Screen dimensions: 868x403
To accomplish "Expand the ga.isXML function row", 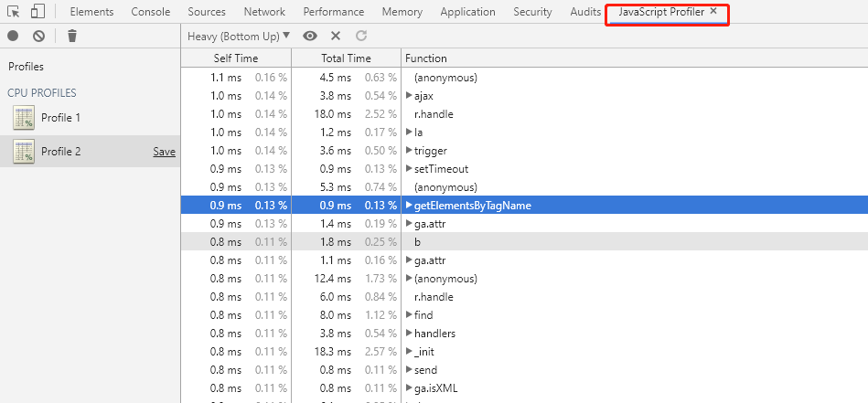I will point(409,388).
